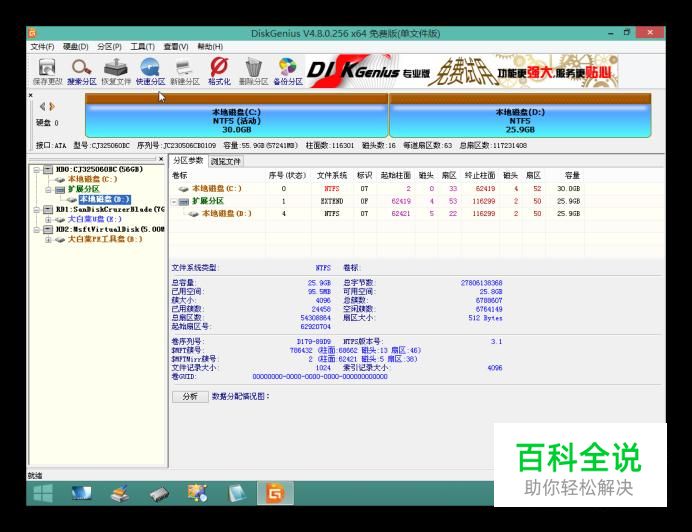Screen dimensions: 692x532
Task: Click the 起始柱面 column header
Action: (395, 176)
